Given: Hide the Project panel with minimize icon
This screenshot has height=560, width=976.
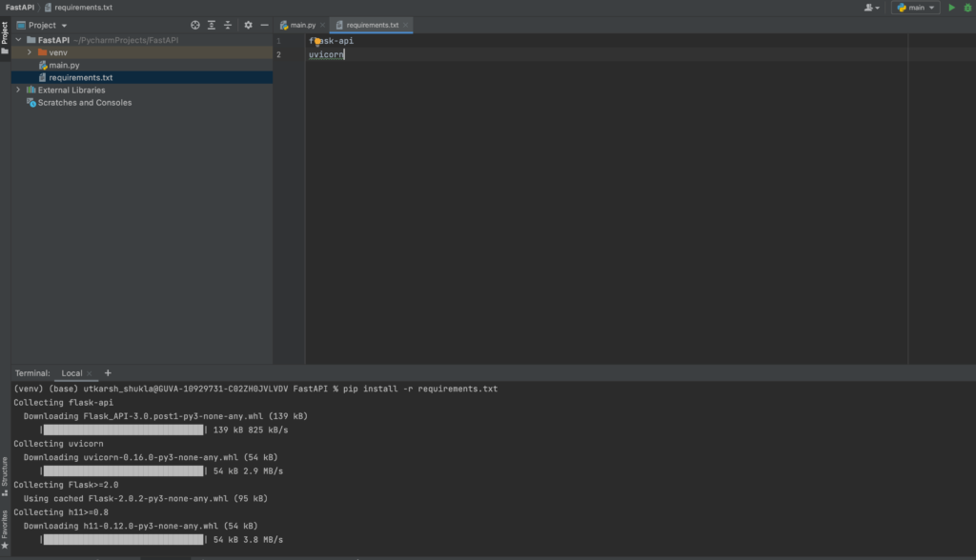Looking at the screenshot, I should coord(263,25).
